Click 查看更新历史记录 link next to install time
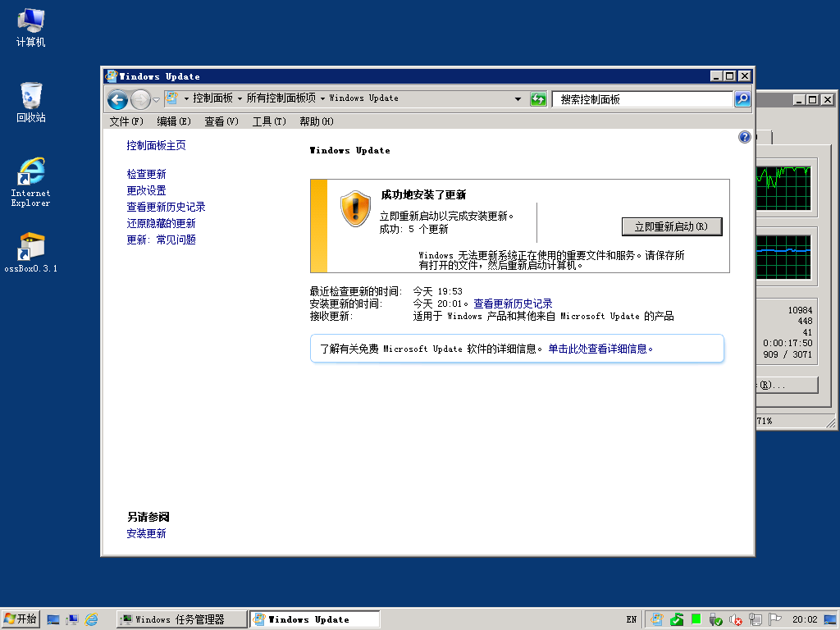Image resolution: width=840 pixels, height=630 pixels. pyautogui.click(x=513, y=304)
